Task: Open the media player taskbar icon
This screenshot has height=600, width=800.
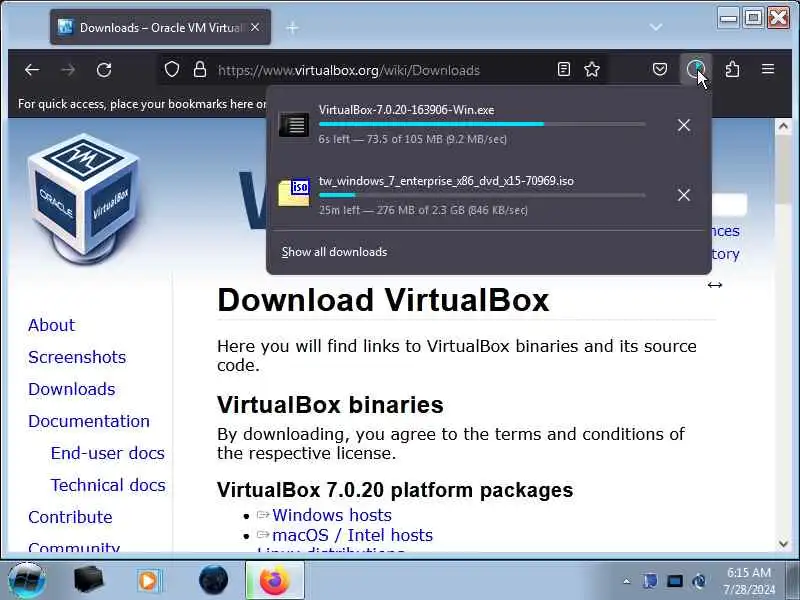Action: pyautogui.click(x=149, y=581)
